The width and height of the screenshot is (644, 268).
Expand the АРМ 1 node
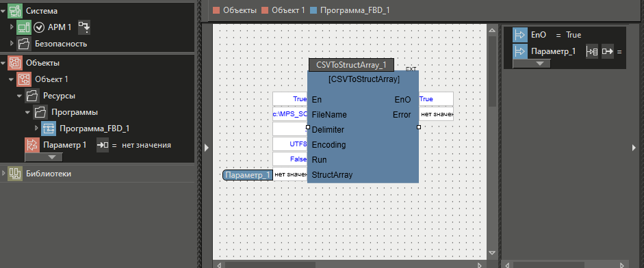(x=12, y=27)
